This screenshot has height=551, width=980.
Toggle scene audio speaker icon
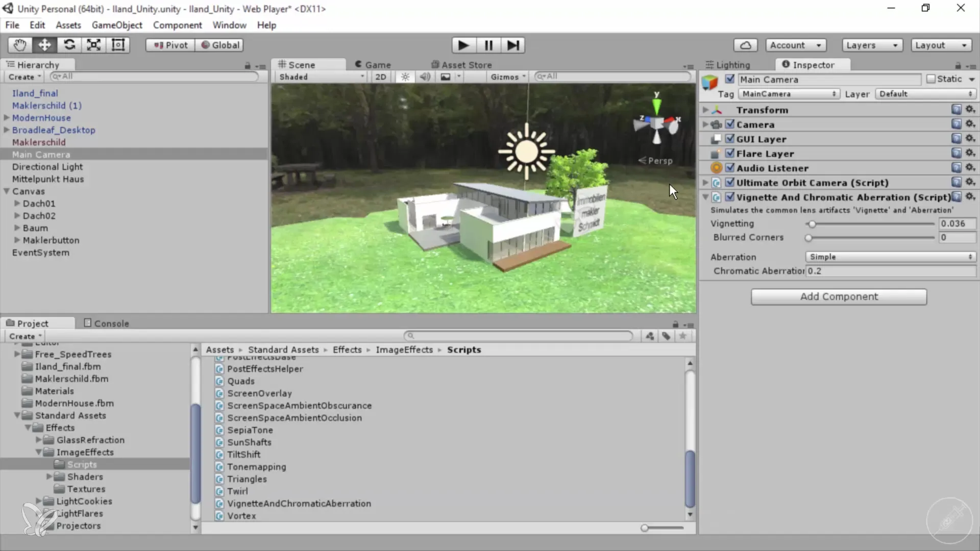tap(425, 77)
